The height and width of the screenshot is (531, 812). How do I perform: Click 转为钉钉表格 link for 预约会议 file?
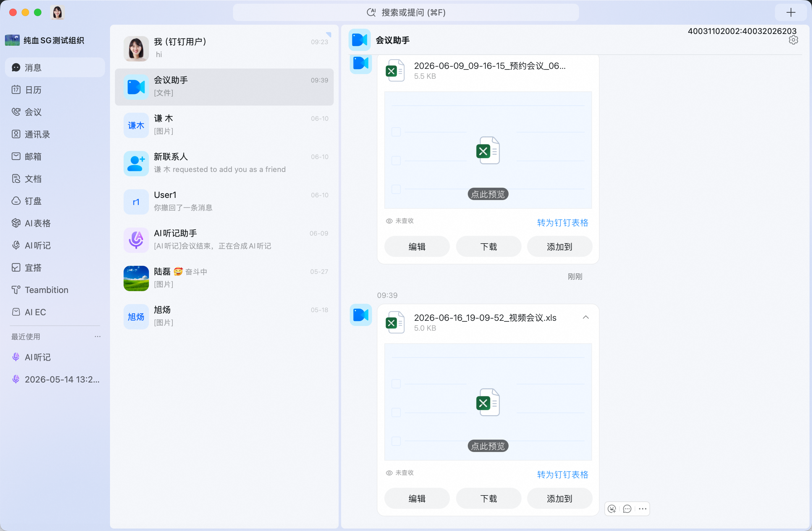click(563, 223)
